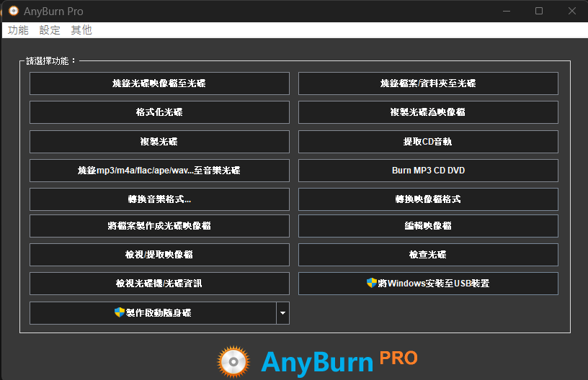
Task: Select 提取CD音軌 button
Action: tap(428, 142)
